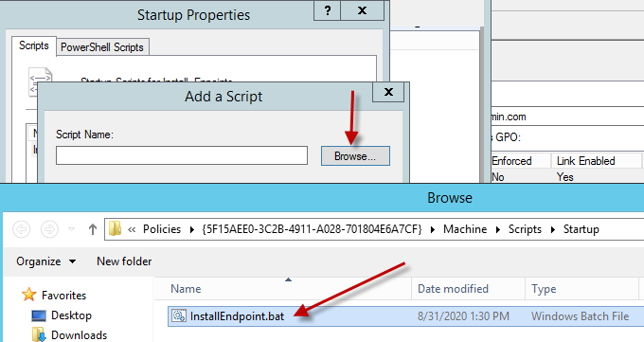Screen dimensions: 644x342
Task: Switch to the PowerShell Scripts tab
Action: click(102, 47)
